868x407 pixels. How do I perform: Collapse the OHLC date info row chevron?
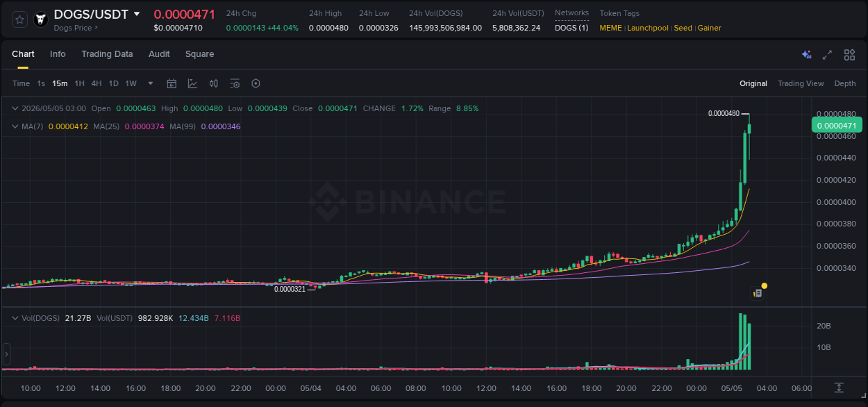(15, 108)
